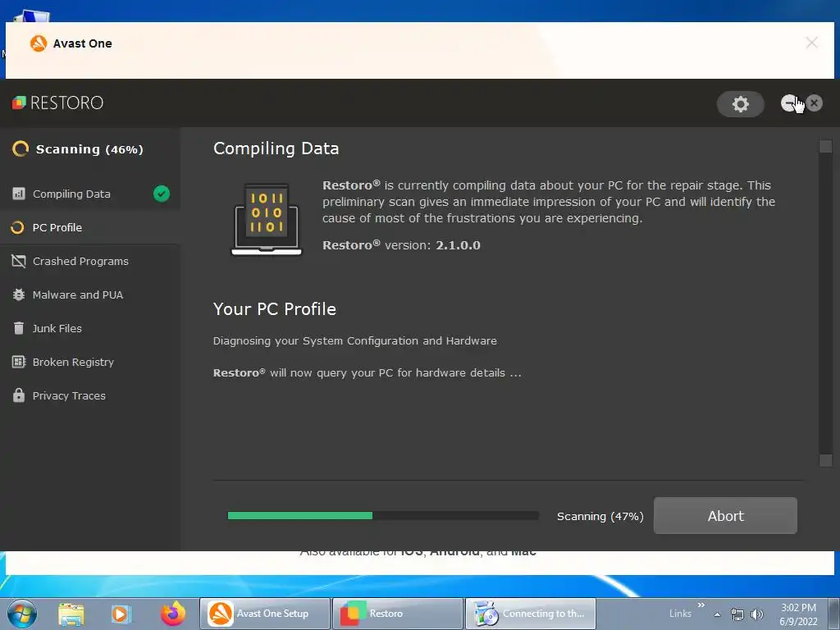The height and width of the screenshot is (630, 840).
Task: Click the green checkmark beside Compiling Data
Action: [162, 194]
